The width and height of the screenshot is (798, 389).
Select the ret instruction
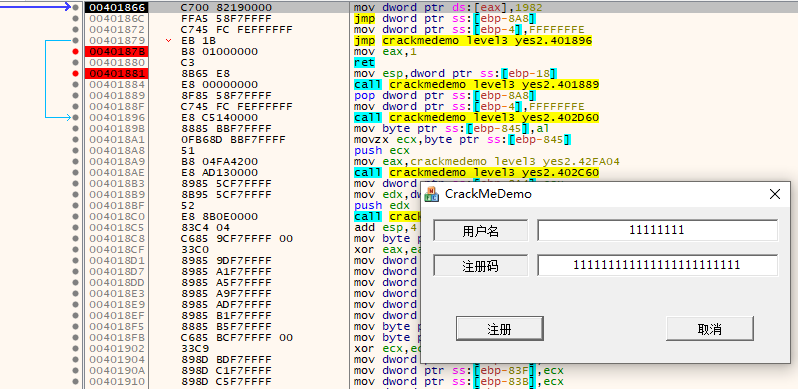364,63
